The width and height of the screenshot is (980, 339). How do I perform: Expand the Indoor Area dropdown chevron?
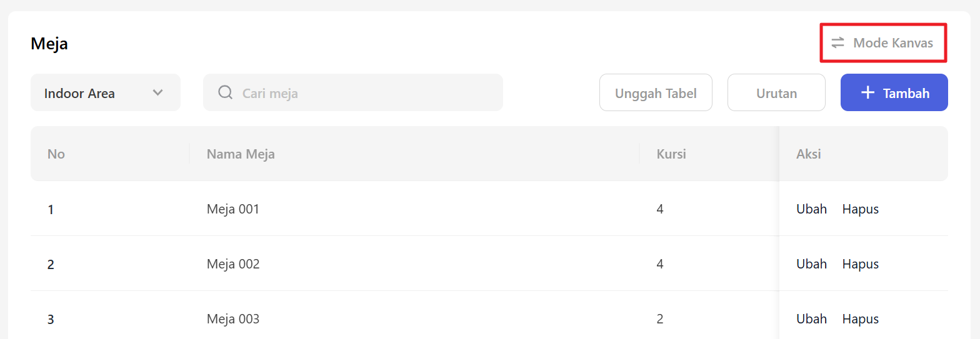coord(158,92)
